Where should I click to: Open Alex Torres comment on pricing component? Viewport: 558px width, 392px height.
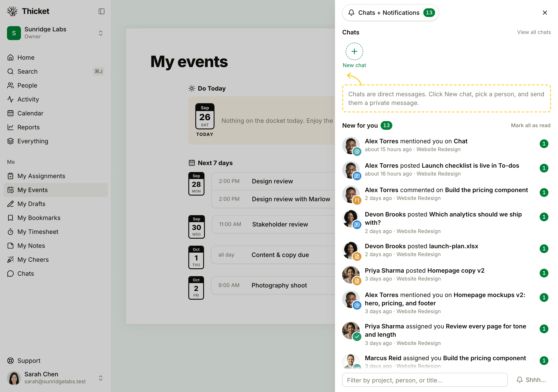point(446,194)
